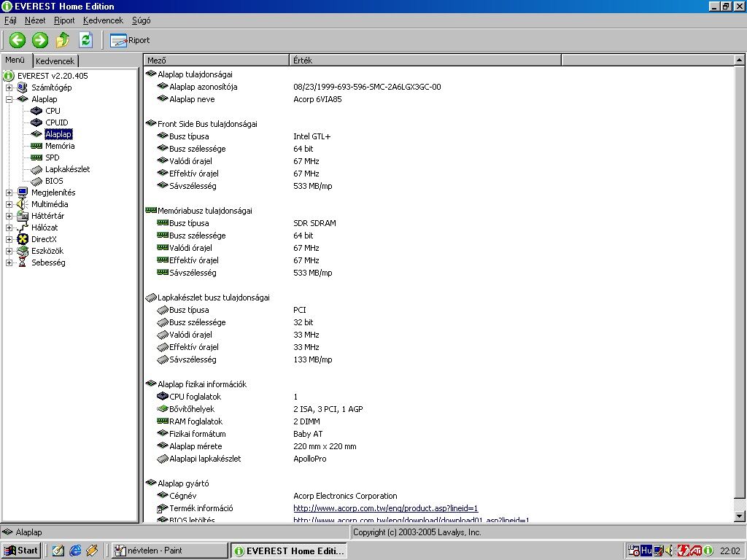The image size is (747, 560).
Task: Open the Riport wizard from the toolbar
Action: click(130, 40)
